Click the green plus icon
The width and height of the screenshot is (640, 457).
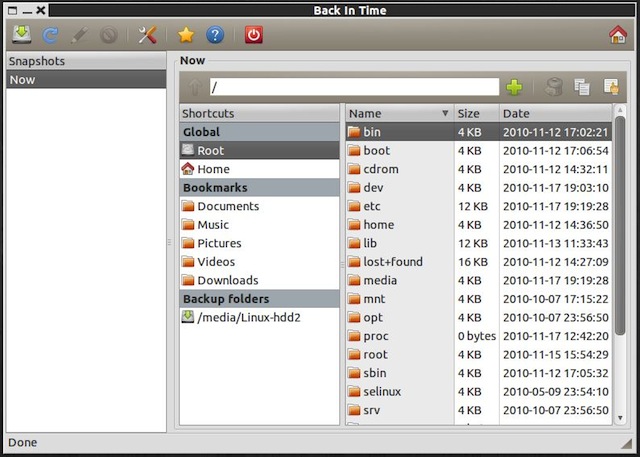click(x=514, y=87)
